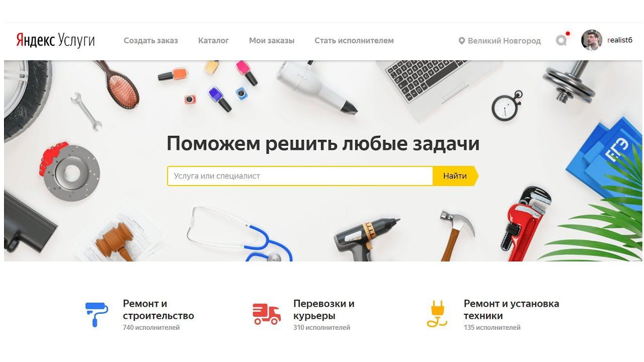644x362 pixels.
Task: Focus the Услуга или специалист search field
Action: [x=300, y=176]
